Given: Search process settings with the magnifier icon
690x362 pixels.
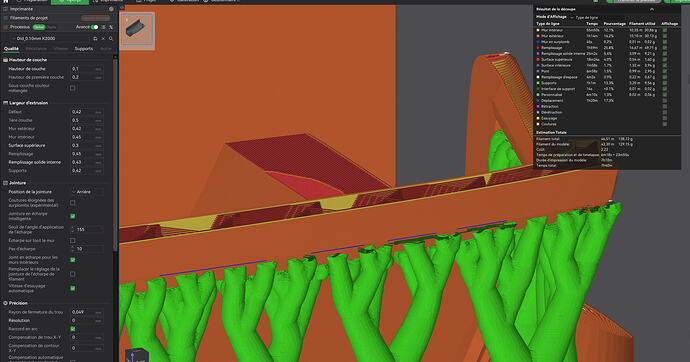Looking at the screenshot, I should tap(111, 39).
